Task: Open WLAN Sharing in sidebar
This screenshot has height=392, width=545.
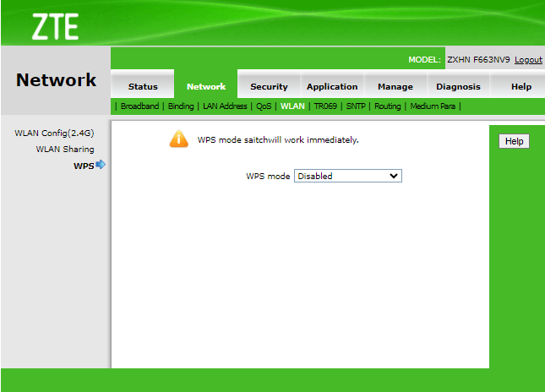Action: point(65,150)
